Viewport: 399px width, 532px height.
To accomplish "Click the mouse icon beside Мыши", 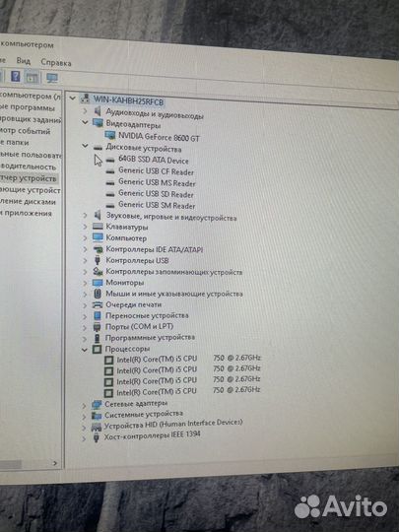I will tap(98, 294).
